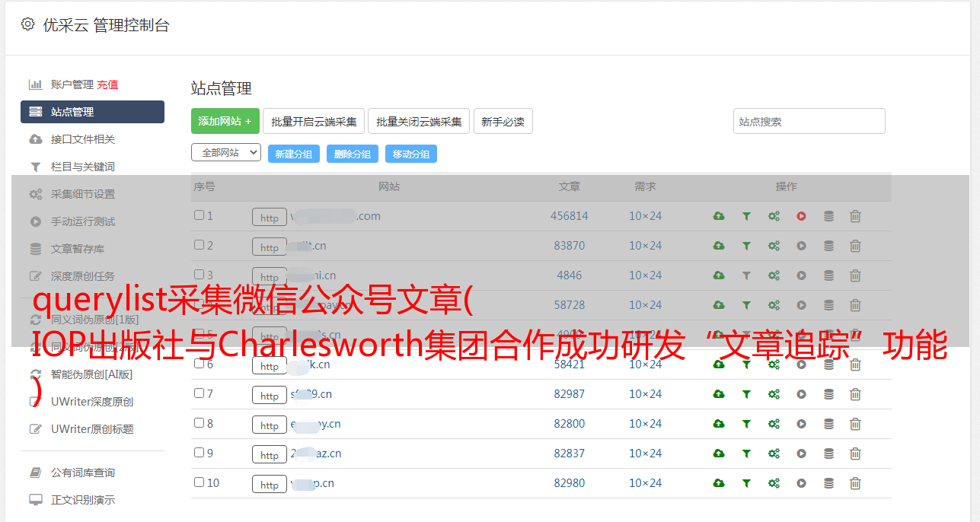Click the 新建分组 button

click(x=294, y=154)
